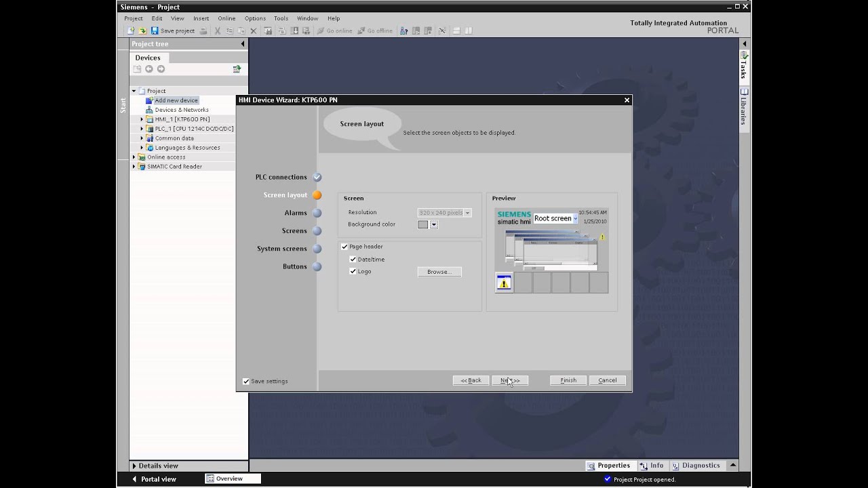This screenshot has height=488, width=868.
Task: Click the Paste icon in toolbar
Action: point(241,30)
